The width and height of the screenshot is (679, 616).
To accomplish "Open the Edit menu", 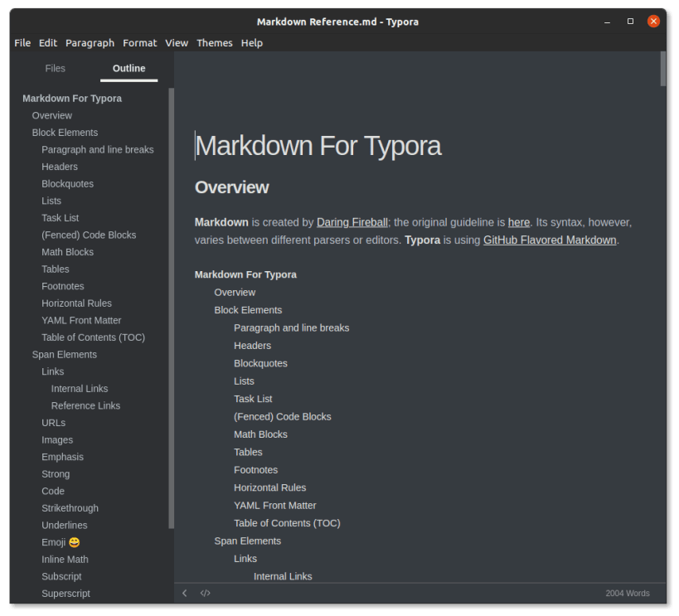I will click(x=47, y=43).
